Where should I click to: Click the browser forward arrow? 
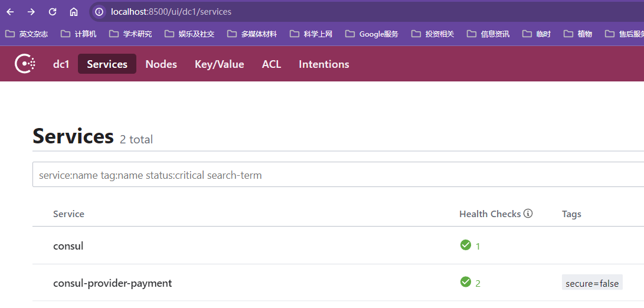pos(31,12)
